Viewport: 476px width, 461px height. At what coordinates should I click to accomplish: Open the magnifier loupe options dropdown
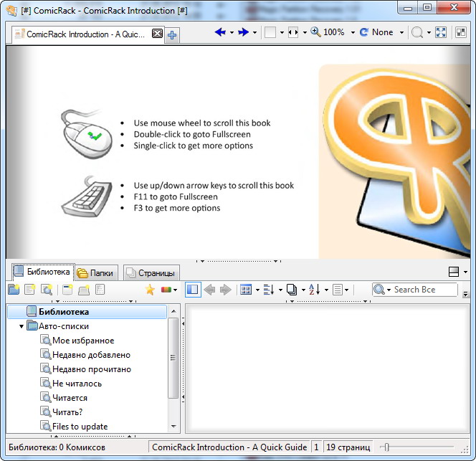[429, 32]
